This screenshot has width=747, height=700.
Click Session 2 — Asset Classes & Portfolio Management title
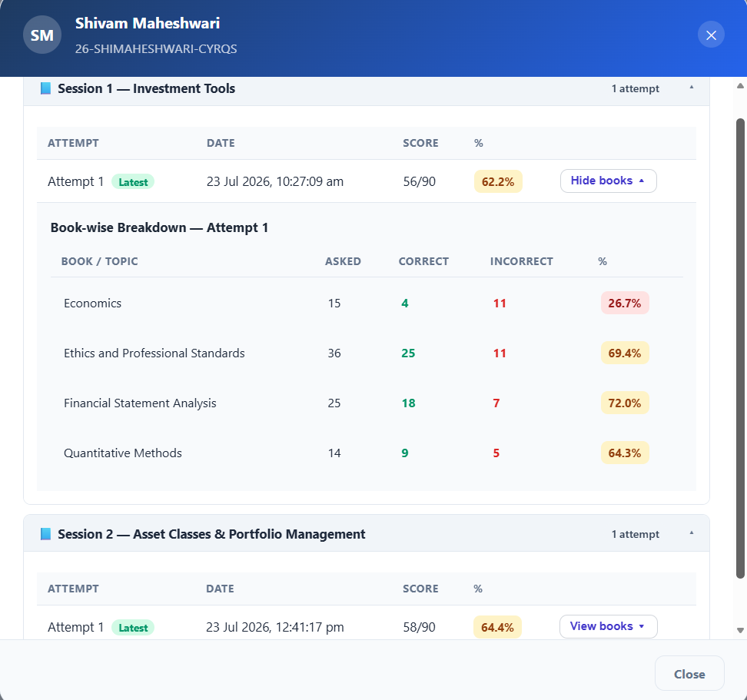coord(211,534)
